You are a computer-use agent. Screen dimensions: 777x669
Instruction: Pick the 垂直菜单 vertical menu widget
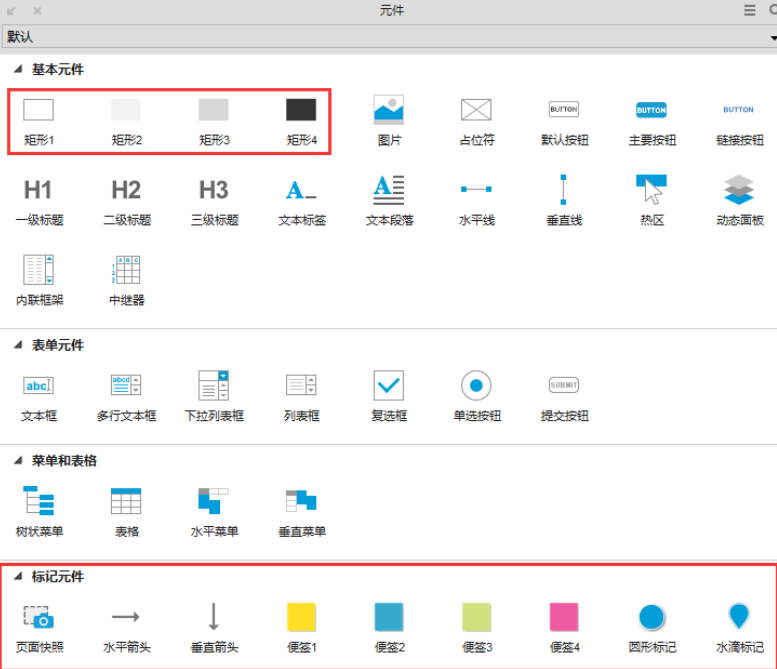click(301, 513)
